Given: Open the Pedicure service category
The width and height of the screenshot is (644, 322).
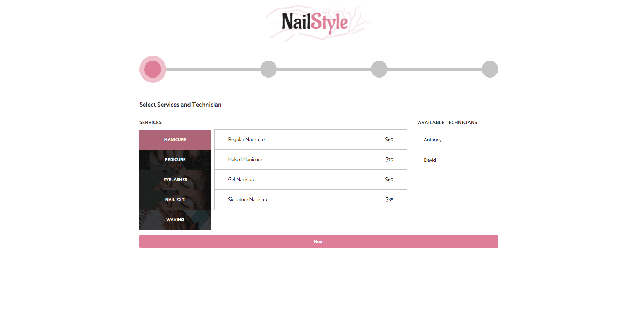Looking at the screenshot, I should [175, 160].
